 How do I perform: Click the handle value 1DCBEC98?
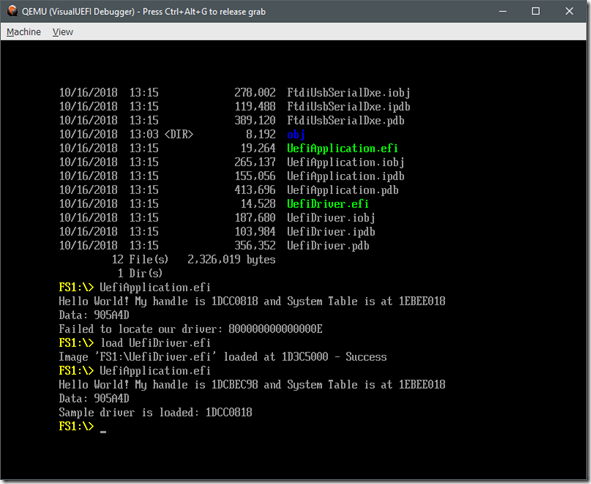tap(234, 384)
